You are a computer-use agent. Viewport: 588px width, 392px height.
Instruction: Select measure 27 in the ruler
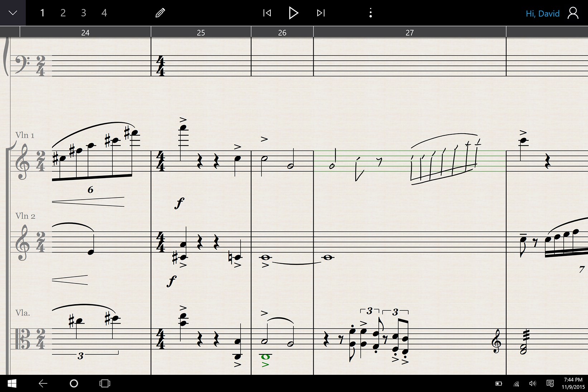point(410,32)
